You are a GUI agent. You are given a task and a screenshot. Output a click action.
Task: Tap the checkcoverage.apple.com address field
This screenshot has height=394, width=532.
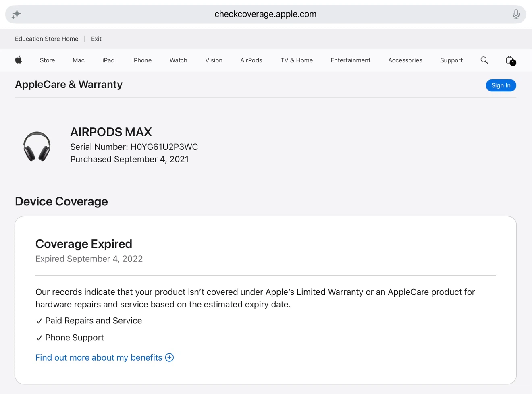[x=266, y=15]
